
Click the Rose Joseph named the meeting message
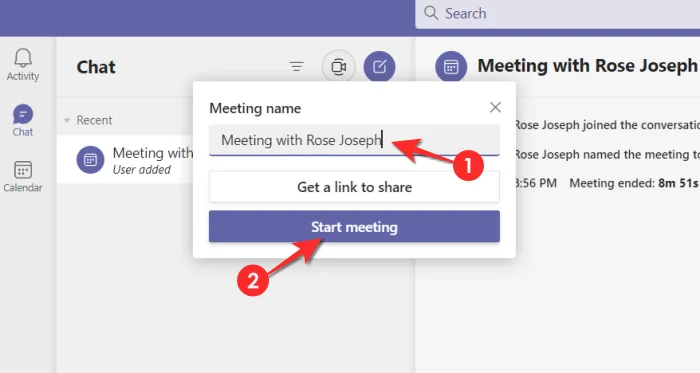(607, 154)
